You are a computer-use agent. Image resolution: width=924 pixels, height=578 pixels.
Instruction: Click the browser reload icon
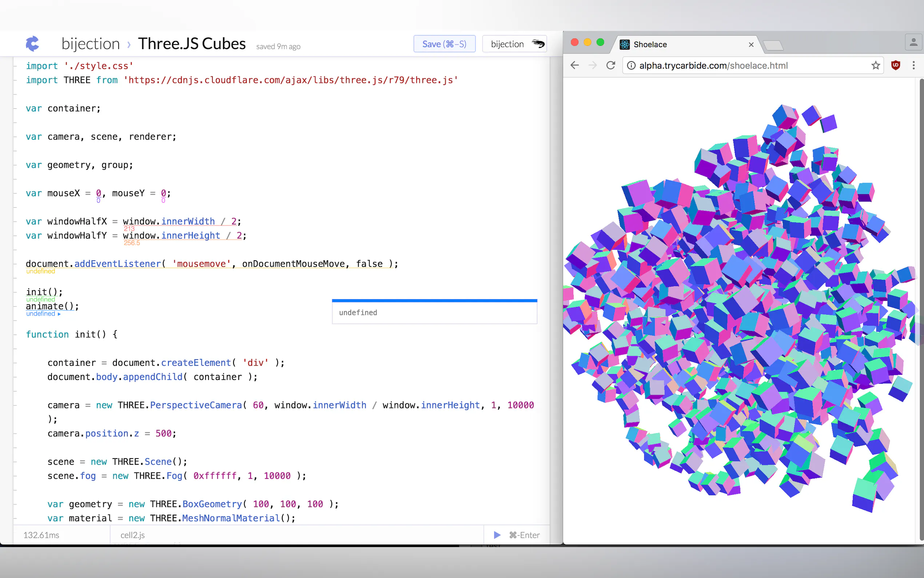[x=610, y=66]
